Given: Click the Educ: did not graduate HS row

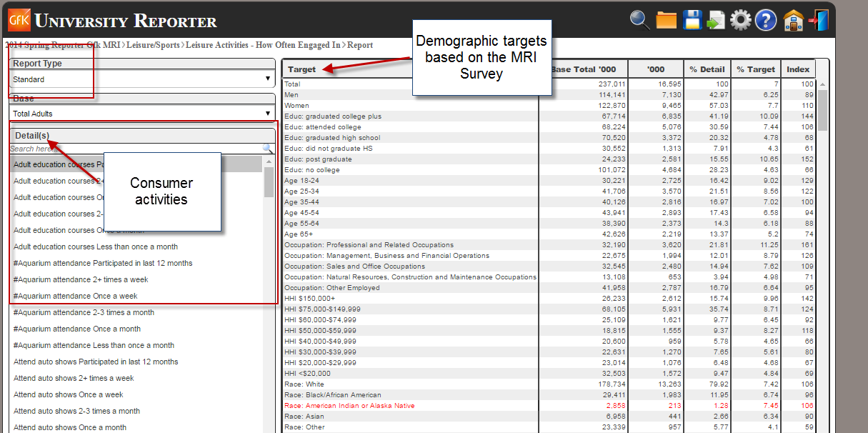Looking at the screenshot, I should coord(549,148).
